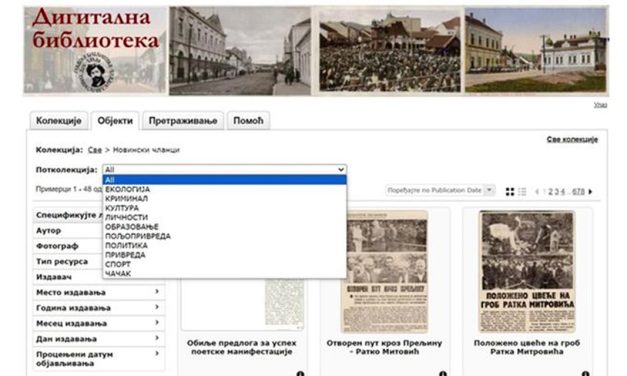The width and height of the screenshot is (627, 376).
Task: Select All in subcollection dropdown list
Action: coord(224,180)
